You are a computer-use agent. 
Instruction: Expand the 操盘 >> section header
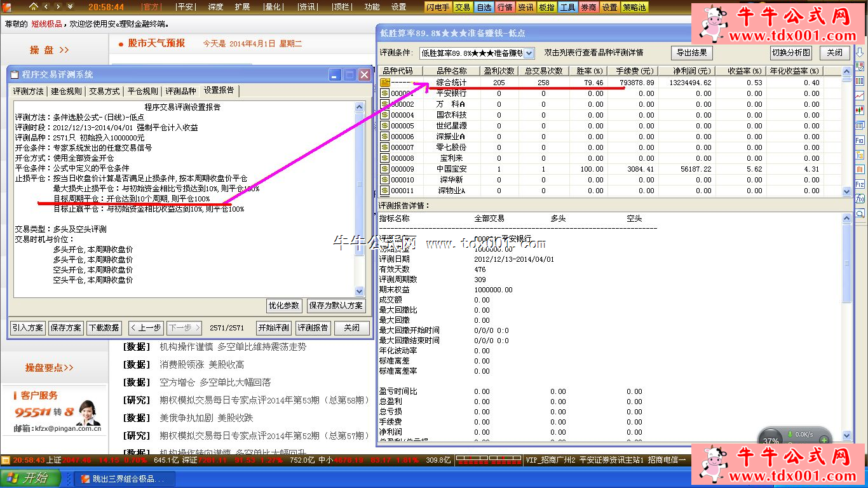click(x=49, y=50)
